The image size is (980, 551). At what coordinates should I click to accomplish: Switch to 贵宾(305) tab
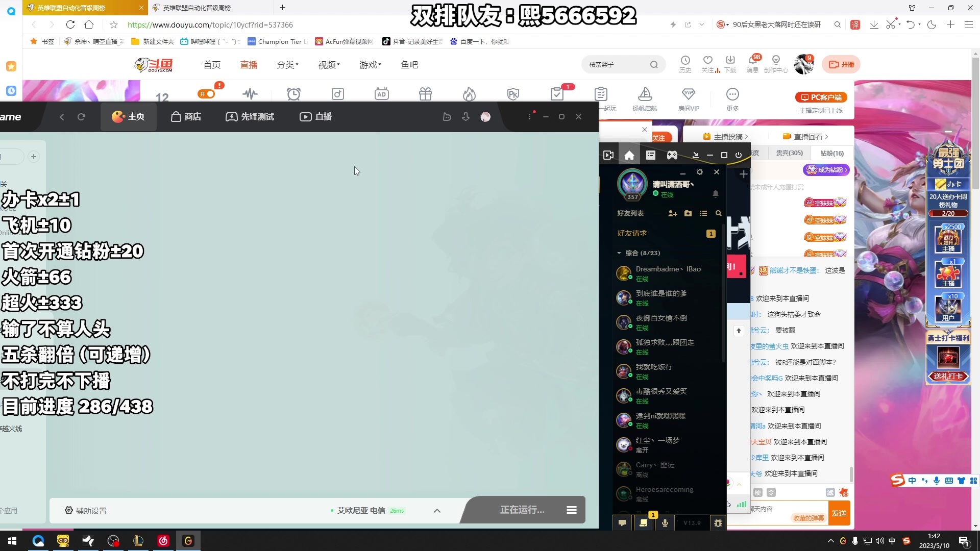789,153
